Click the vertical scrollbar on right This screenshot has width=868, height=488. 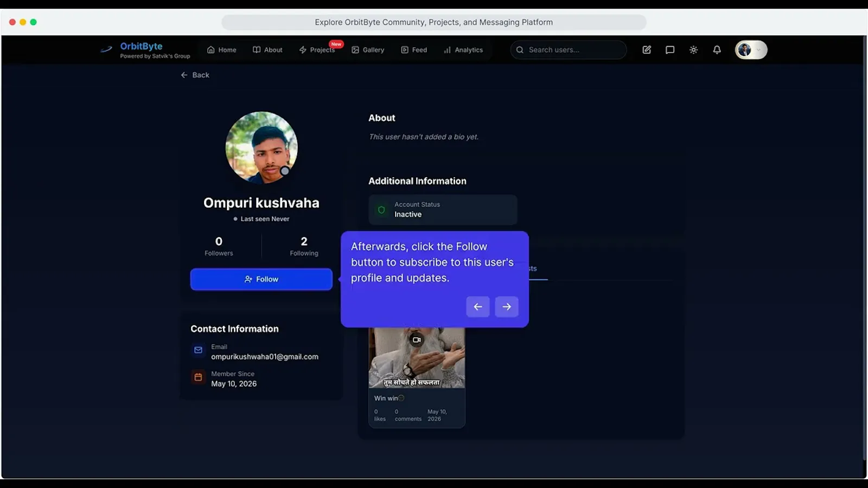tap(865, 248)
